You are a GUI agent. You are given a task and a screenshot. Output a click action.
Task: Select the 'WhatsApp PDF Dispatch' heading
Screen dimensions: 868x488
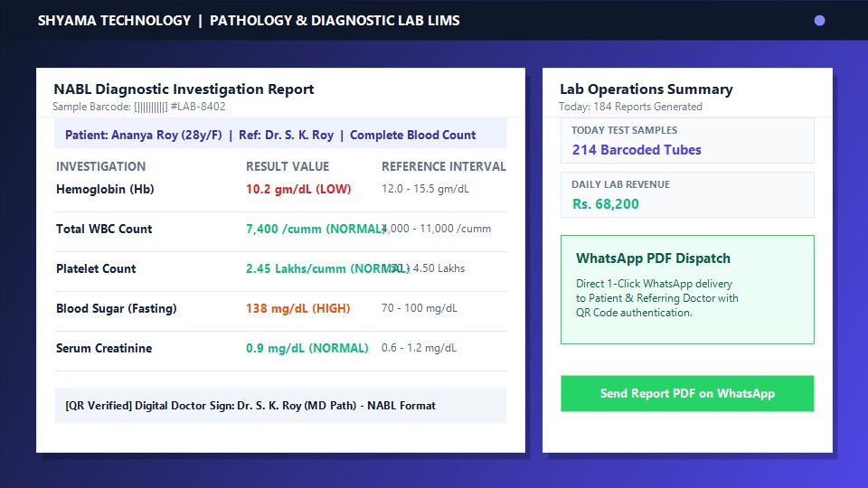[653, 258]
